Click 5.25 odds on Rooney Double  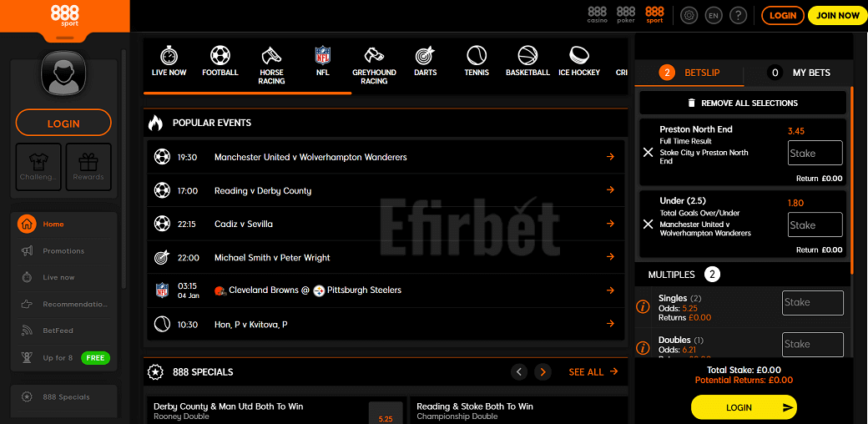tap(386, 413)
